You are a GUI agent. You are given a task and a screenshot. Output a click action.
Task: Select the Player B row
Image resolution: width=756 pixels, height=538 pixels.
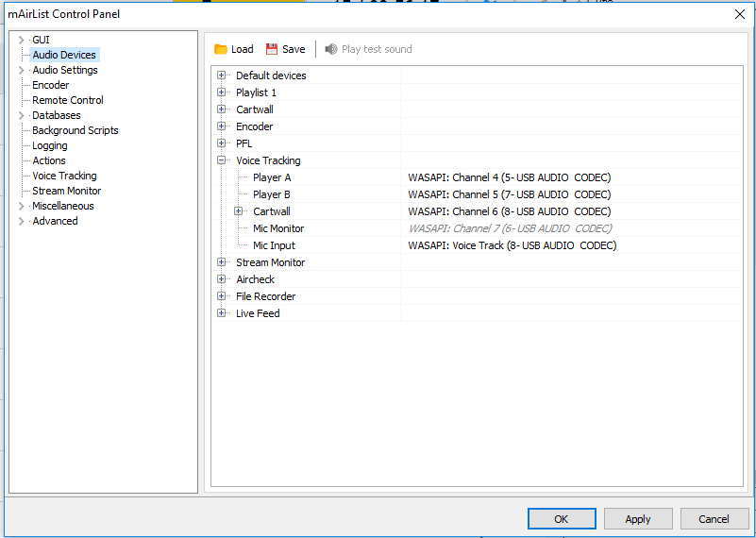[477, 194]
